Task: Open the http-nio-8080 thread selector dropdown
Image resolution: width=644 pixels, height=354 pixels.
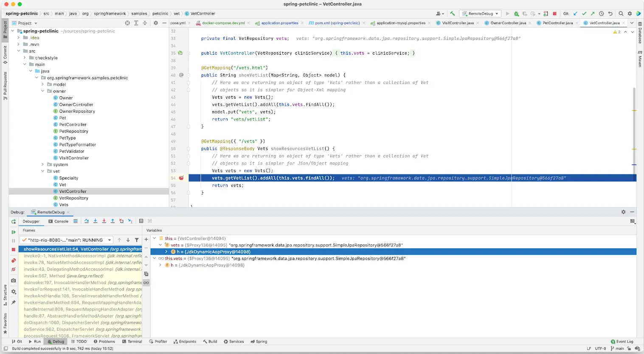Action: click(109, 240)
